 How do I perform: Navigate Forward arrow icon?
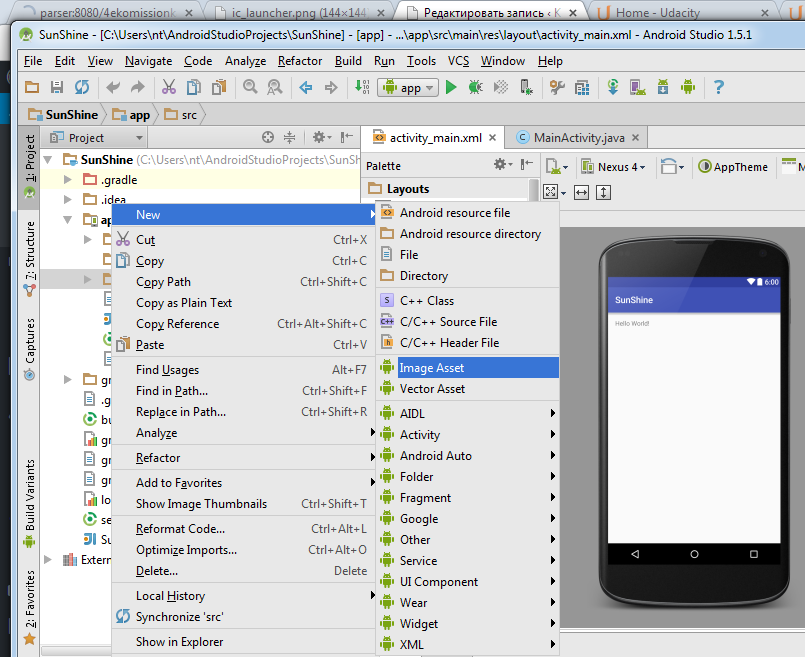pos(331,88)
